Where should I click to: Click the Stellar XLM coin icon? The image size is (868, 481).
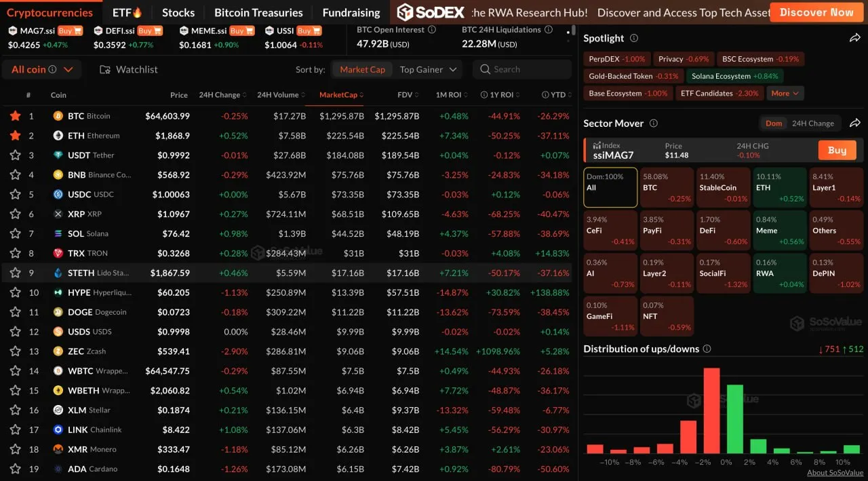pyautogui.click(x=58, y=410)
